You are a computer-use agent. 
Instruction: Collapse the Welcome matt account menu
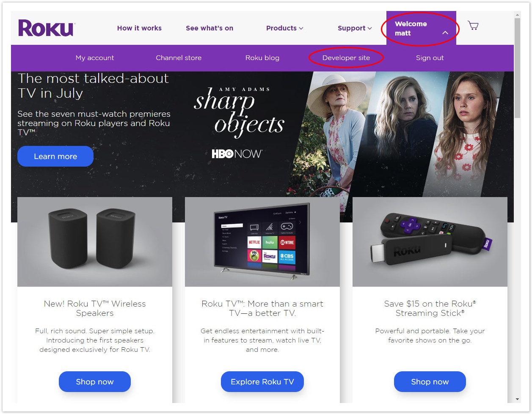tap(421, 28)
